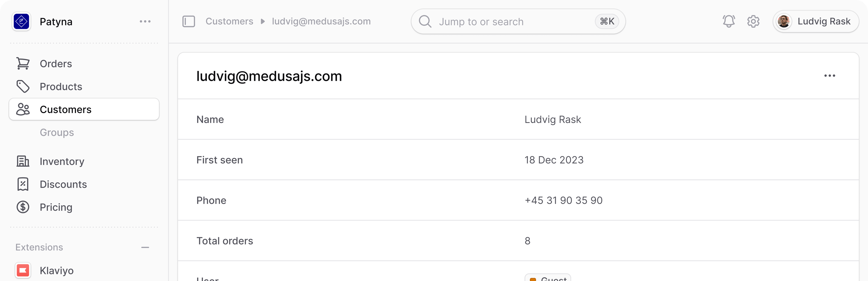Click the Ludvig Rask avatar image
This screenshot has width=868, height=281.
pos(784,21)
